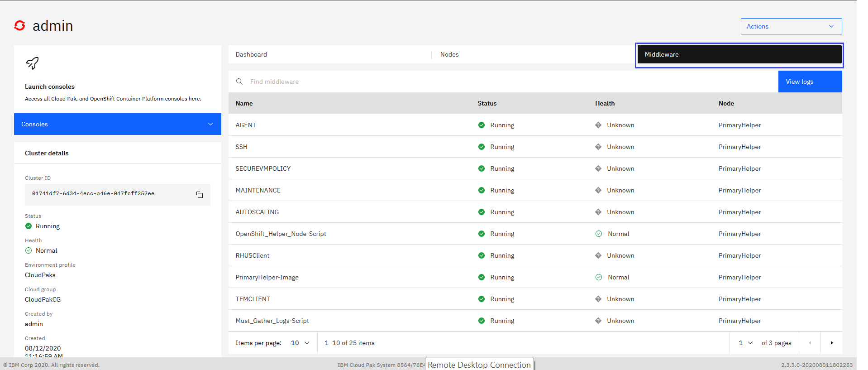The image size is (868, 370).
Task: Click the IBM Corp 2020 copyright text
Action: tap(51, 365)
